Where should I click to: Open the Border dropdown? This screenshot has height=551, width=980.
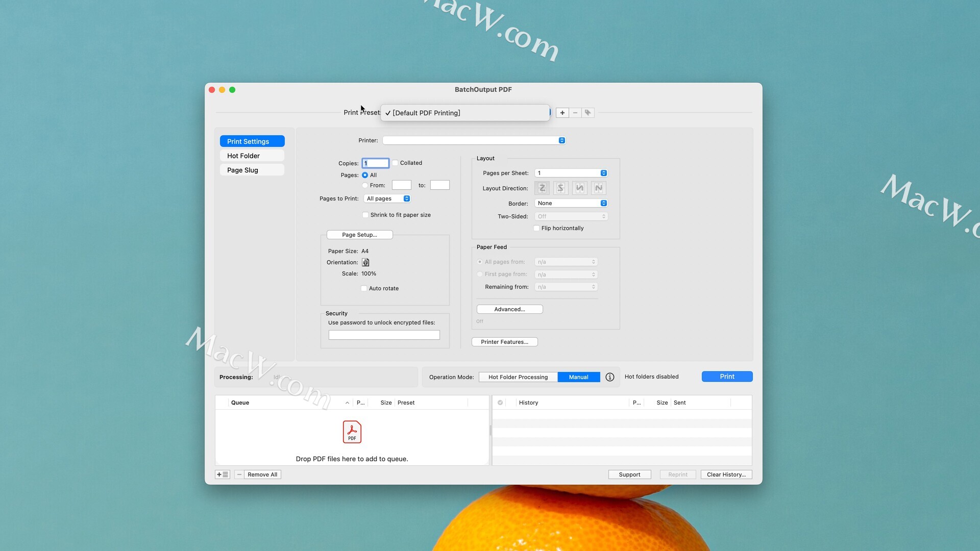click(571, 203)
